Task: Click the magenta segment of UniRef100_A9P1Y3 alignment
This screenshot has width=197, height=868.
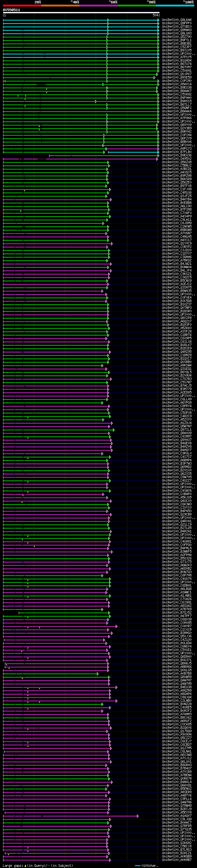Action: pos(133,149)
